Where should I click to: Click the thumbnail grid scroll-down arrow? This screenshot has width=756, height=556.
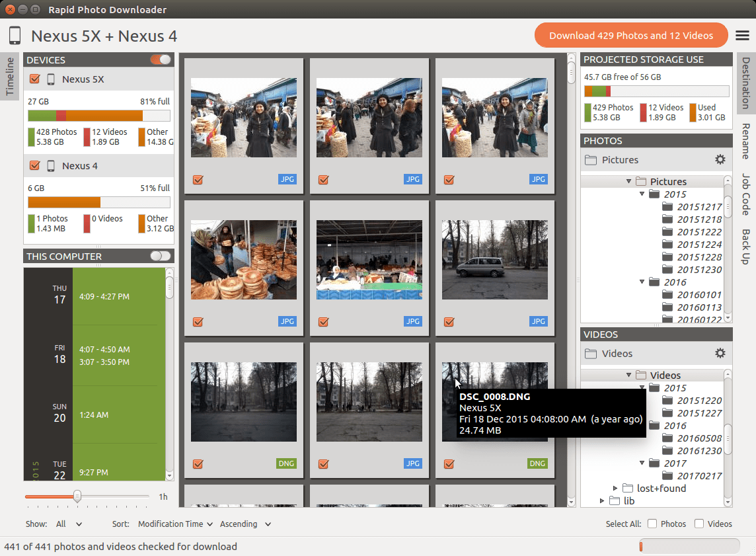(572, 502)
